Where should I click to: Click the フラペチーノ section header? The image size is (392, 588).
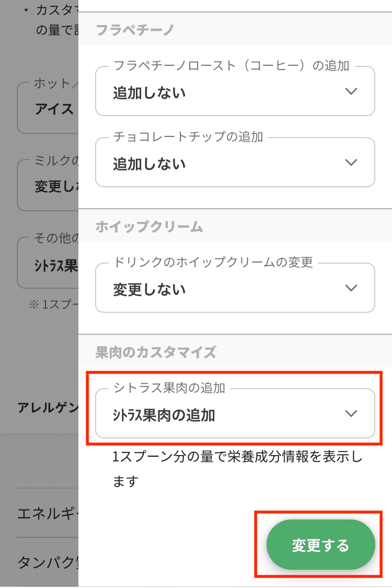(x=135, y=30)
